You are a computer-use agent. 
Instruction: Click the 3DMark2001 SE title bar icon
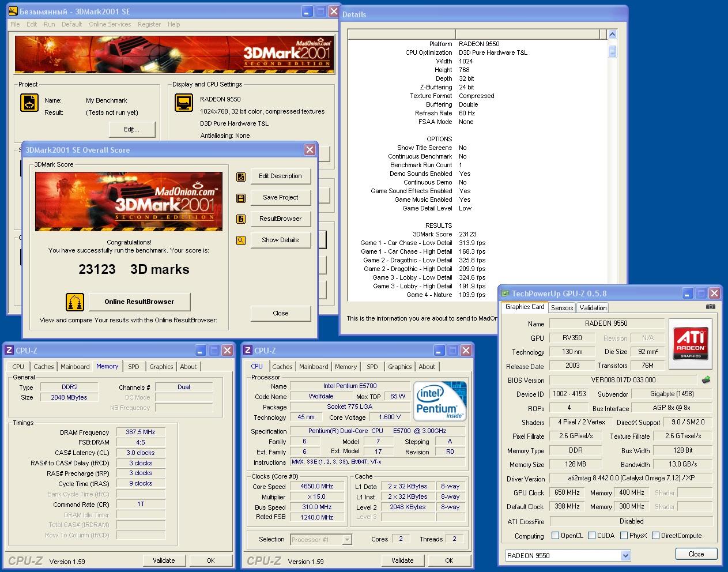(x=14, y=12)
